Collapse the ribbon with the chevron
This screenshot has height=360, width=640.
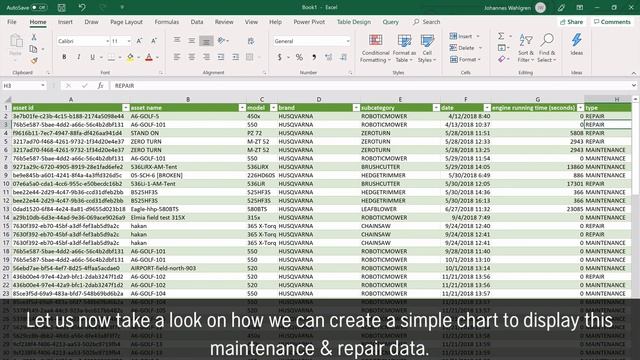click(633, 73)
